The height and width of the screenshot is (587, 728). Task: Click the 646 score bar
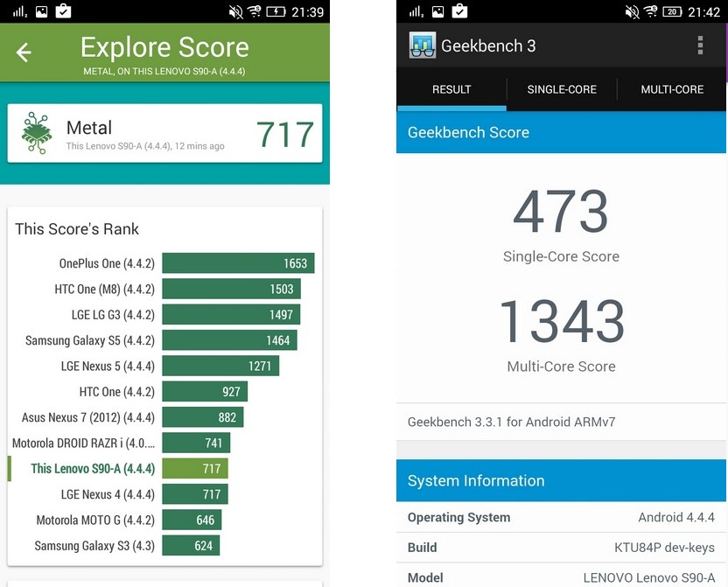192,520
